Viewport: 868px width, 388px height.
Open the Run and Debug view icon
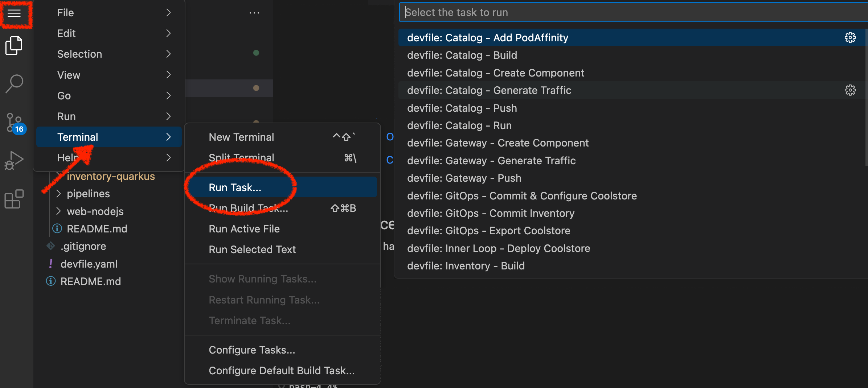coord(14,161)
